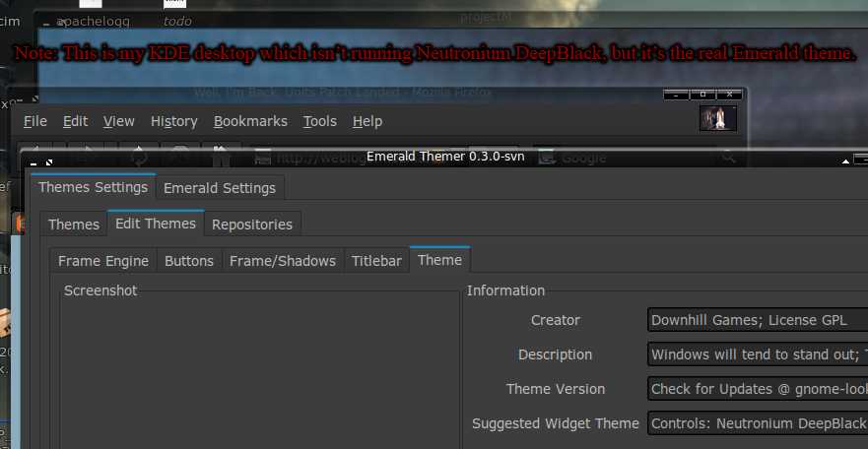Click Firefox Forward arrow icon
Screen dimensions: 868x449
click(x=88, y=157)
